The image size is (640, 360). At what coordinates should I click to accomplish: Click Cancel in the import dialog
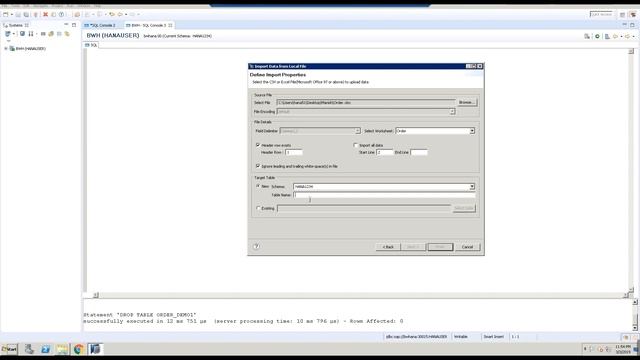467,247
